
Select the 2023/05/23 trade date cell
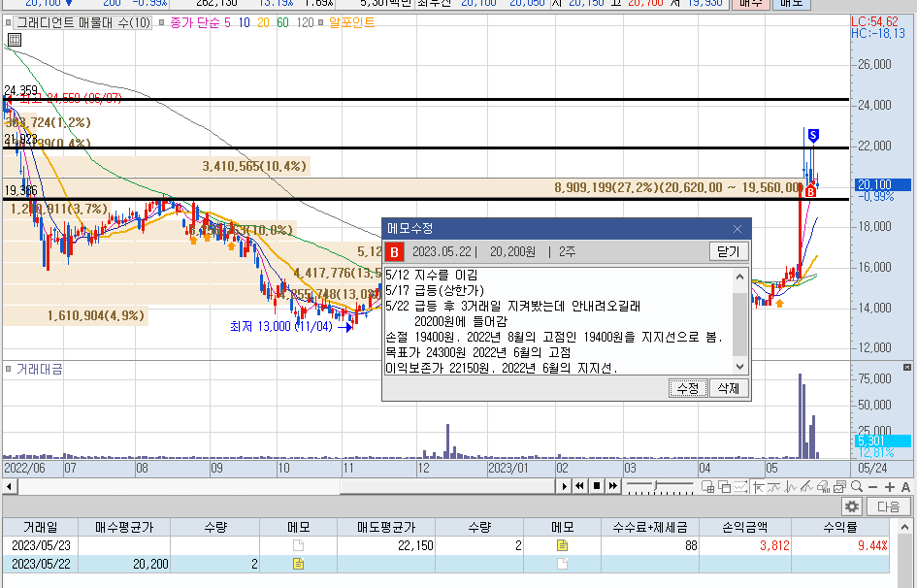41,546
